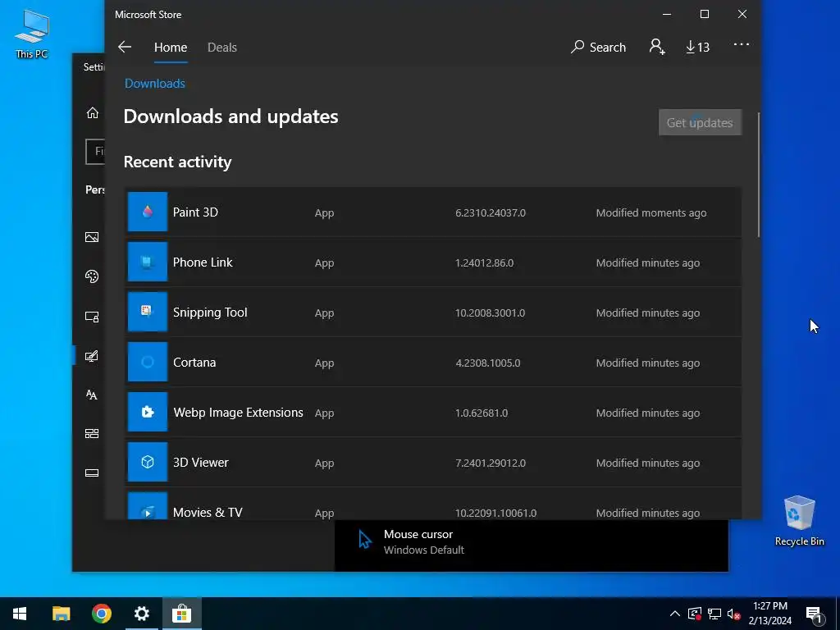This screenshot has height=630, width=840.
Task: Click the Store vertical scrollbar
Action: pyautogui.click(x=759, y=175)
